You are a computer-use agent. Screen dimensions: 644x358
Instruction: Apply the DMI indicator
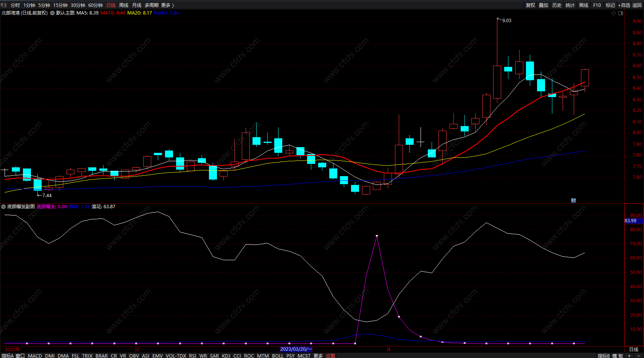point(50,356)
